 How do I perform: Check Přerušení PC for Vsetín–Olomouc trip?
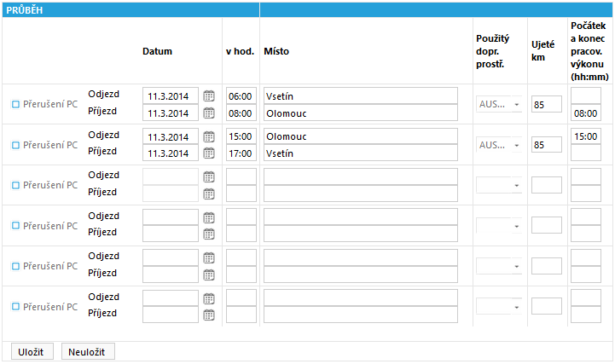15,104
